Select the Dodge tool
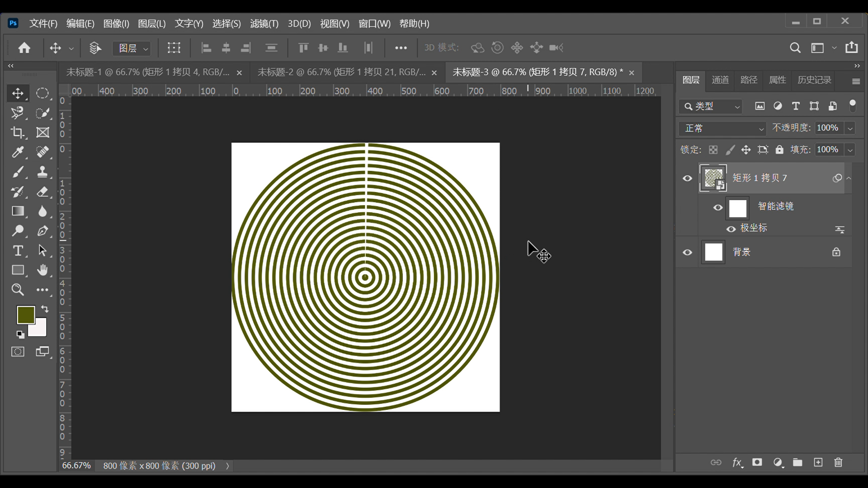The width and height of the screenshot is (868, 488). [x=18, y=231]
